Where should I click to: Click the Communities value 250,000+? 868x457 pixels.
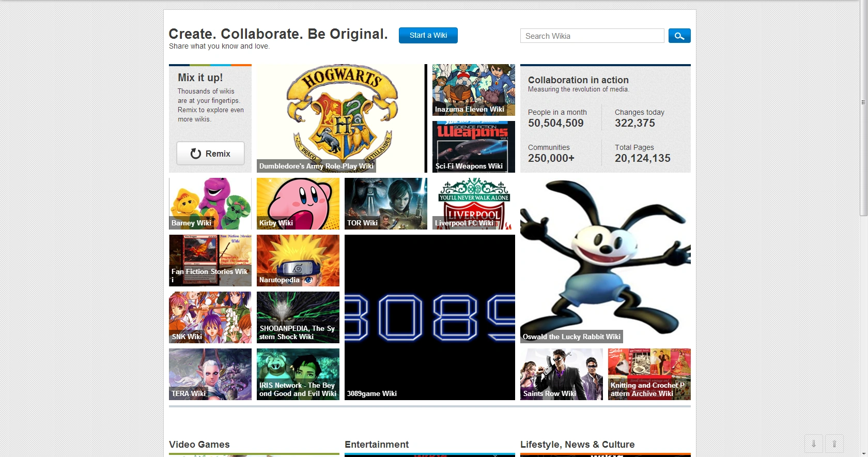551,158
